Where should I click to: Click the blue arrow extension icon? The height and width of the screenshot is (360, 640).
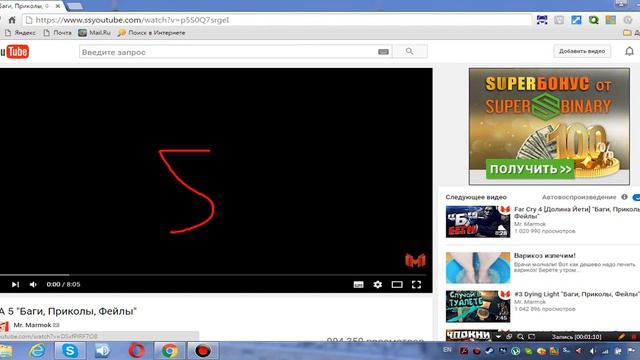(576, 20)
